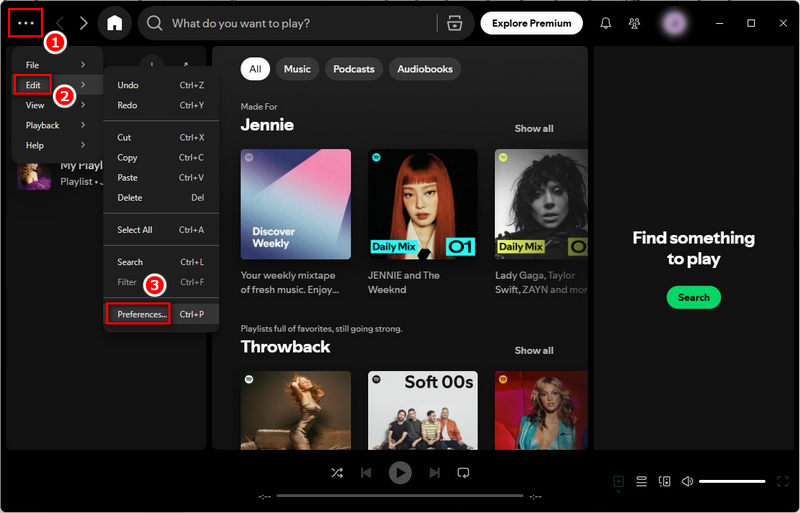Open the Home page icon
The width and height of the screenshot is (800, 513).
114,23
